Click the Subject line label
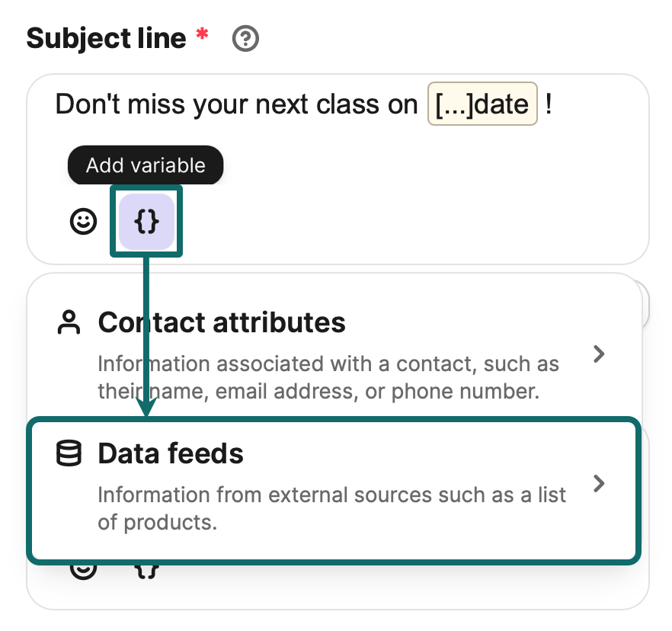Screen dimensions: 672x631 (x=106, y=38)
